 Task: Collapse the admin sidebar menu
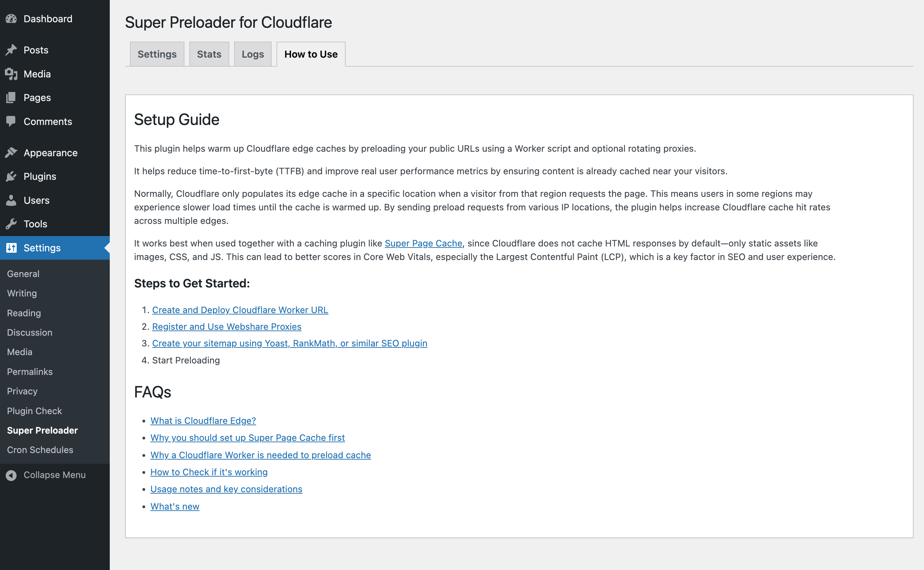point(54,475)
